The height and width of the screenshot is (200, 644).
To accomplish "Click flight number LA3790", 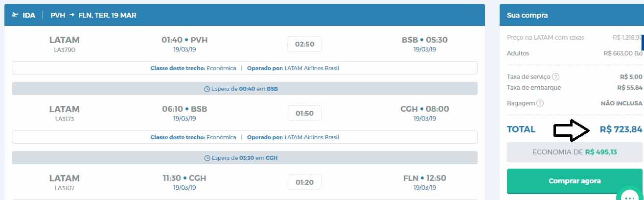I will (64, 50).
